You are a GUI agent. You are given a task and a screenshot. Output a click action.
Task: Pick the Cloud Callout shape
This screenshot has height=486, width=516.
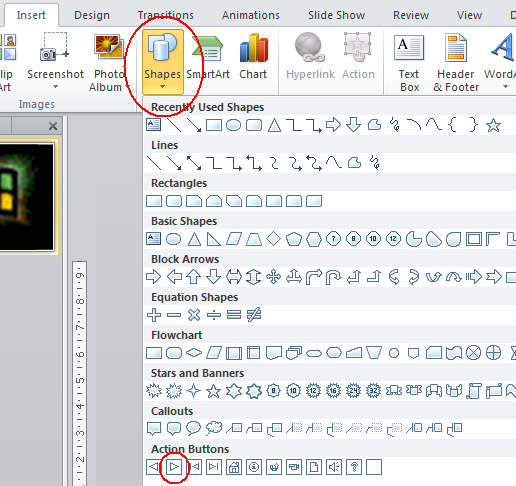click(214, 428)
